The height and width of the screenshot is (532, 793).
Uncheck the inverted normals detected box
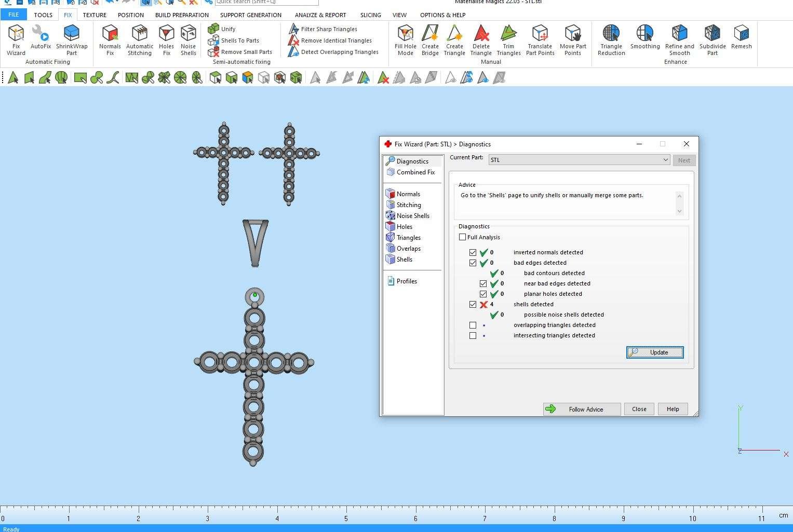(x=473, y=253)
